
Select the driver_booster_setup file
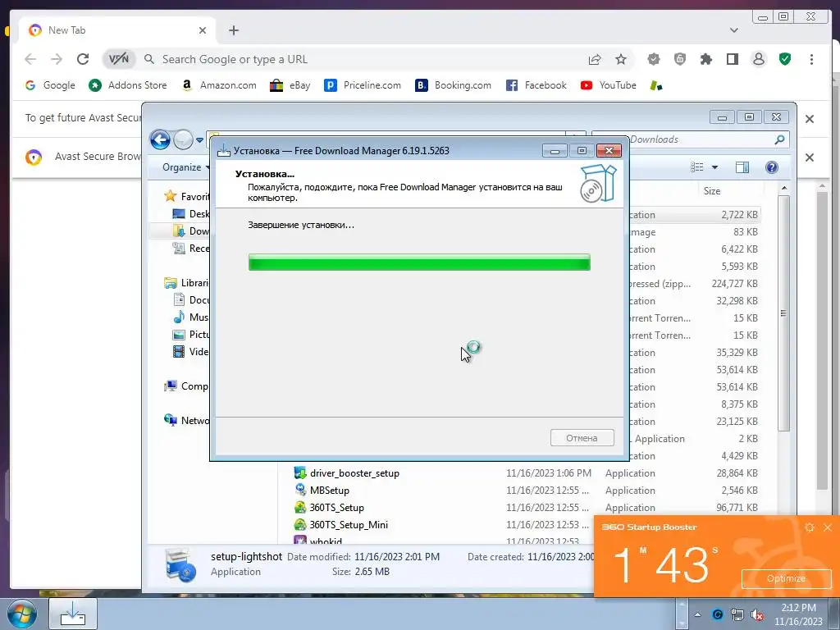(354, 473)
